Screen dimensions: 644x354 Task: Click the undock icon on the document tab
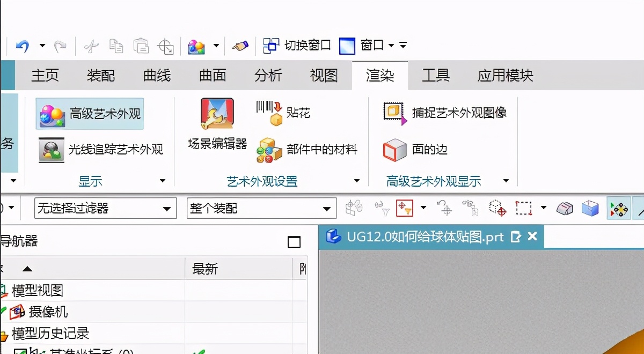(516, 237)
